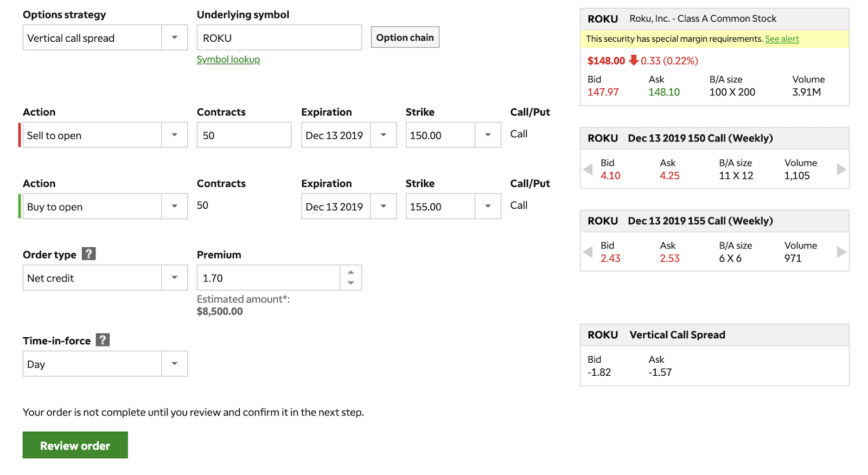Click the Premium field showing 1.70
868x475 pixels.
[269, 278]
